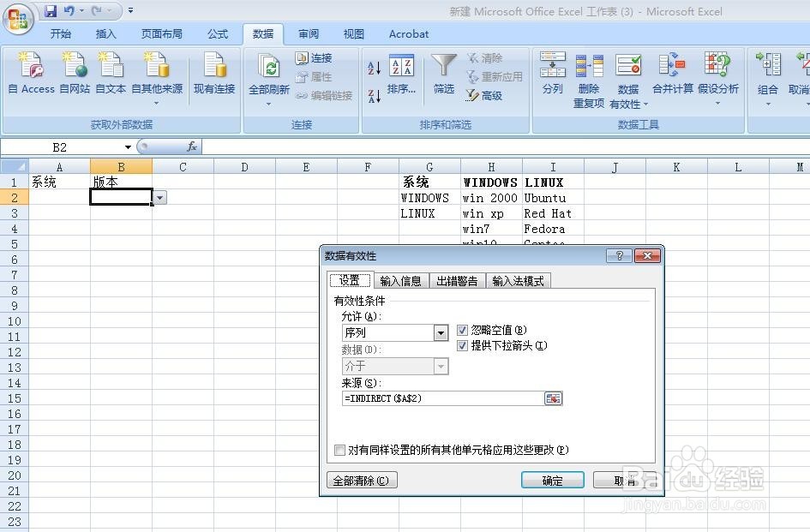810x532 pixels.
Task: Uncheck 提供下拉箭头 option
Action: click(462, 346)
